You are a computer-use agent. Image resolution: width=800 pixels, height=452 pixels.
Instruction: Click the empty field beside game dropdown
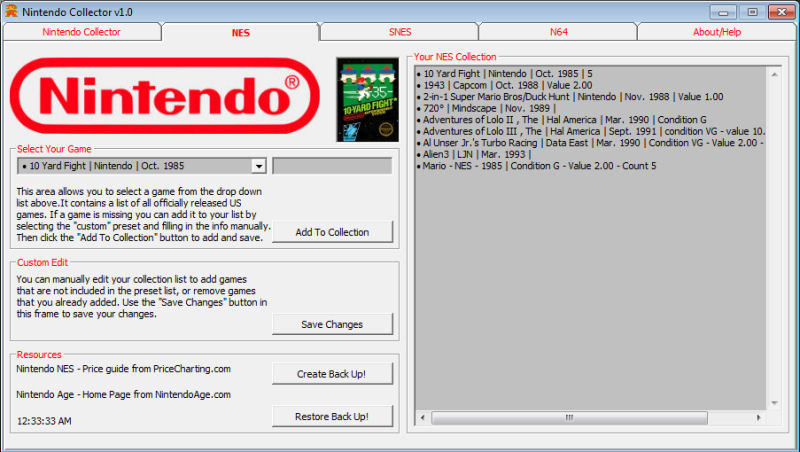[x=332, y=166]
